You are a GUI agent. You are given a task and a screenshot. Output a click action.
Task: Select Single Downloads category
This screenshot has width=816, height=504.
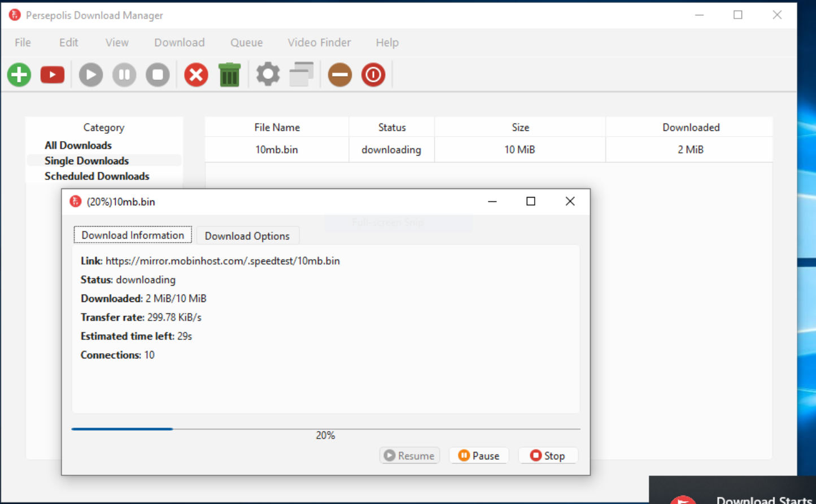coord(87,161)
